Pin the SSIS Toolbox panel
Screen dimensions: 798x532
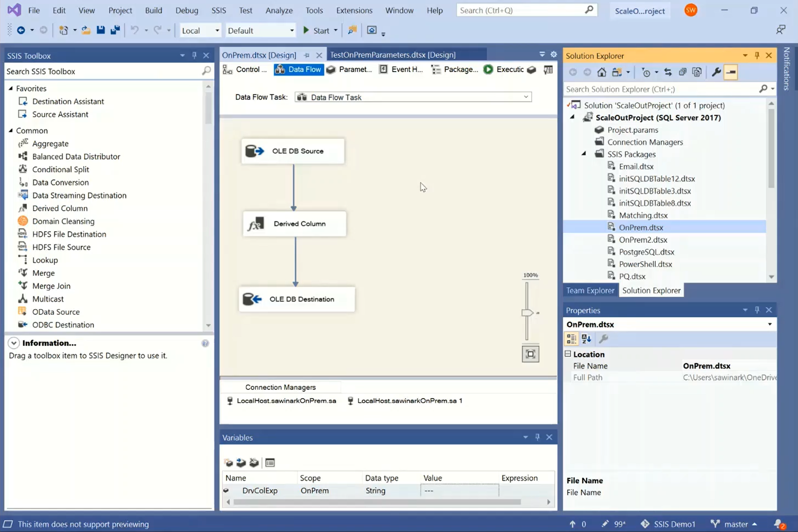(x=194, y=55)
